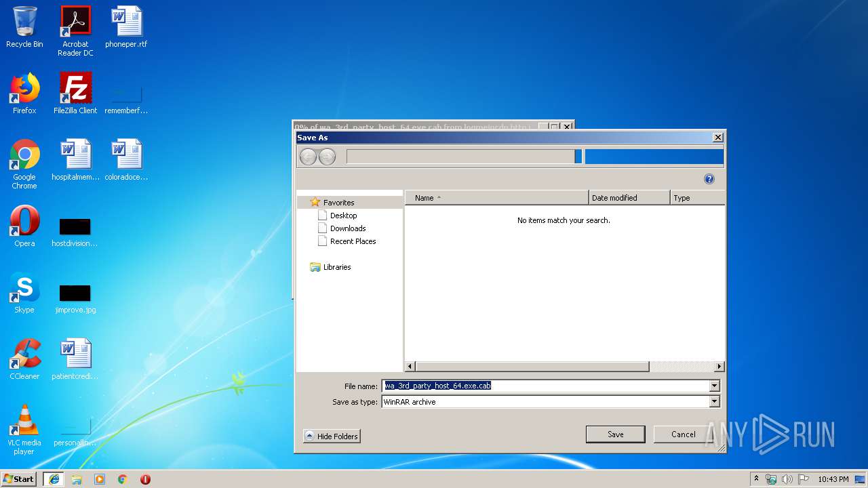Sort by the Type column header

(x=697, y=198)
